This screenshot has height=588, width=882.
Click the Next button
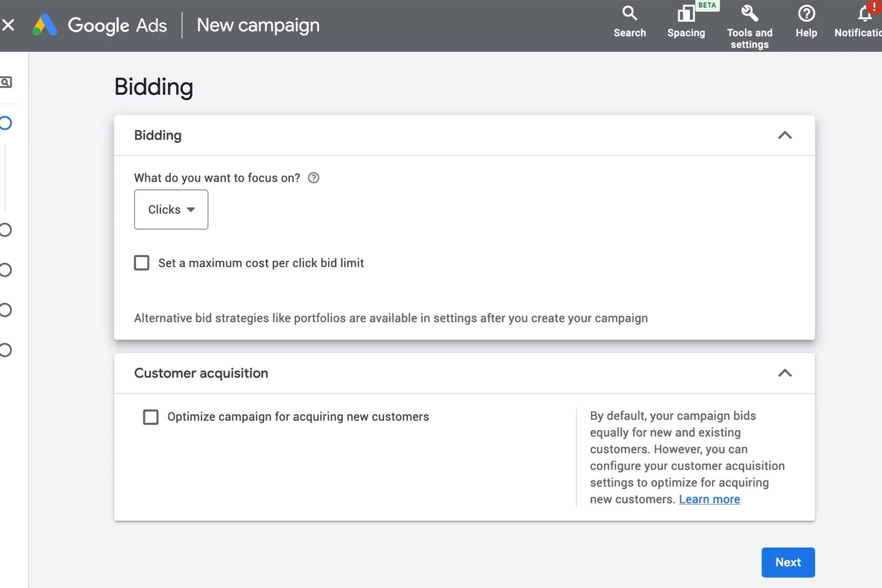(x=788, y=562)
